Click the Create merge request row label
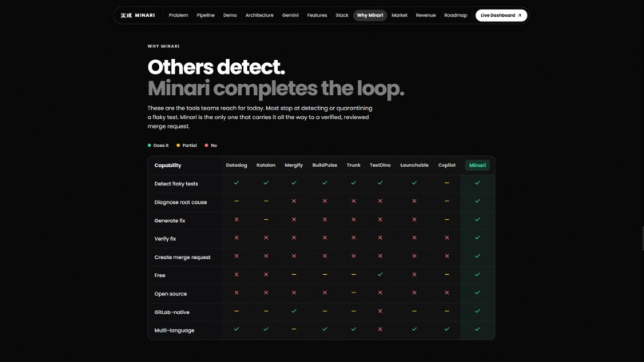The height and width of the screenshot is (362, 644). pyautogui.click(x=182, y=257)
